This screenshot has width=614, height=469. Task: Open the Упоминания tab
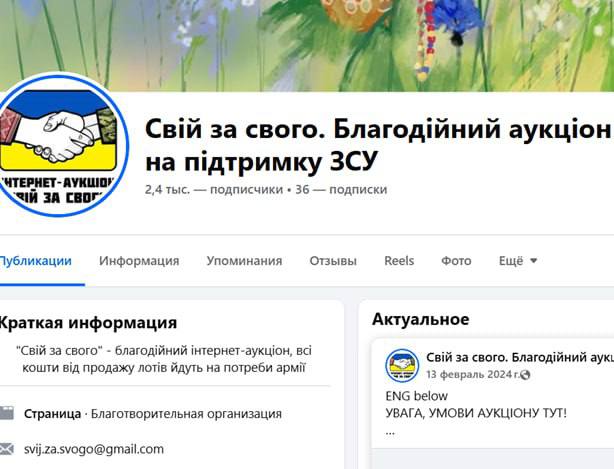(244, 261)
